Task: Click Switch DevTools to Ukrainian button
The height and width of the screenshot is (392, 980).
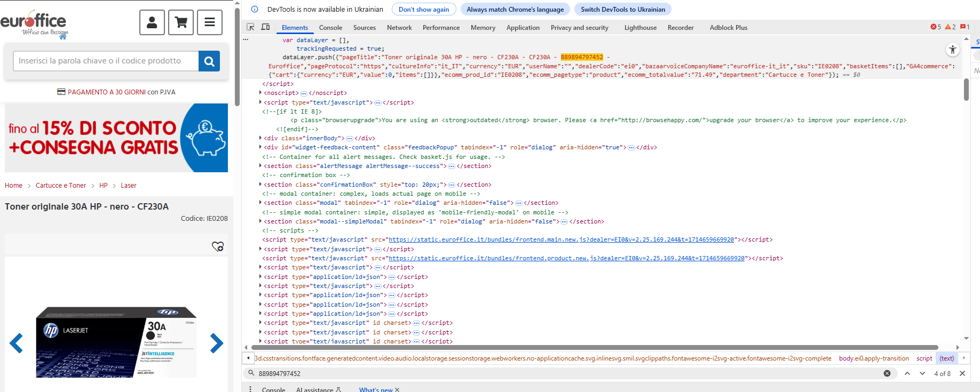Action: [623, 9]
